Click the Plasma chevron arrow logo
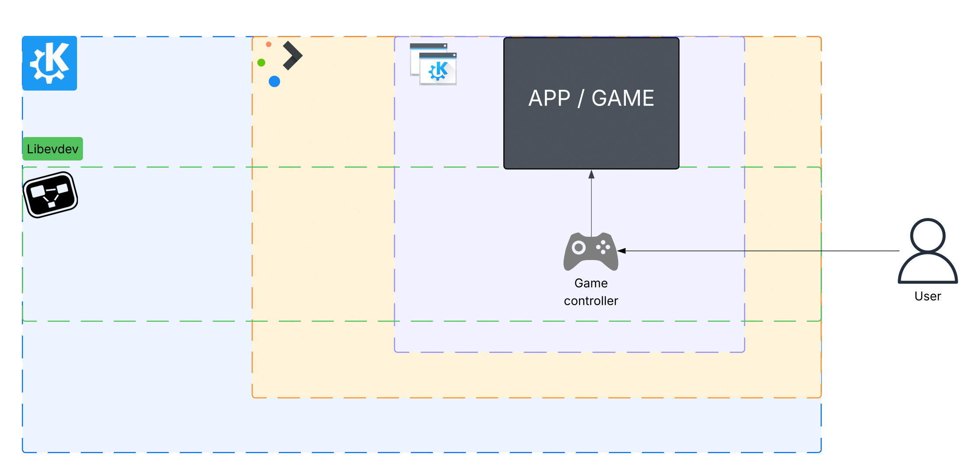This screenshot has height=475, width=980. [x=292, y=56]
